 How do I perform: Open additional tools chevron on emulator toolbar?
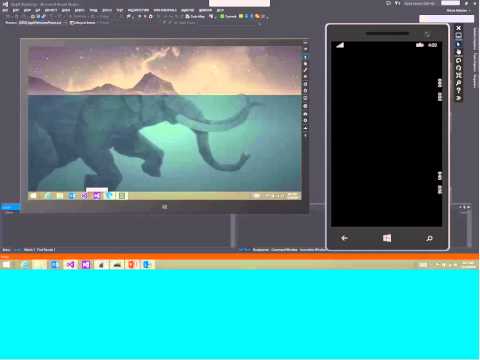(459, 98)
